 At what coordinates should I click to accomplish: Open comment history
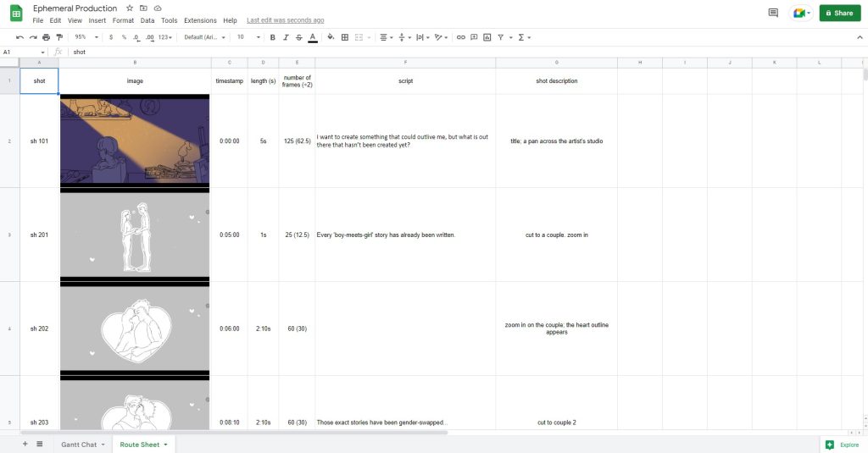773,13
